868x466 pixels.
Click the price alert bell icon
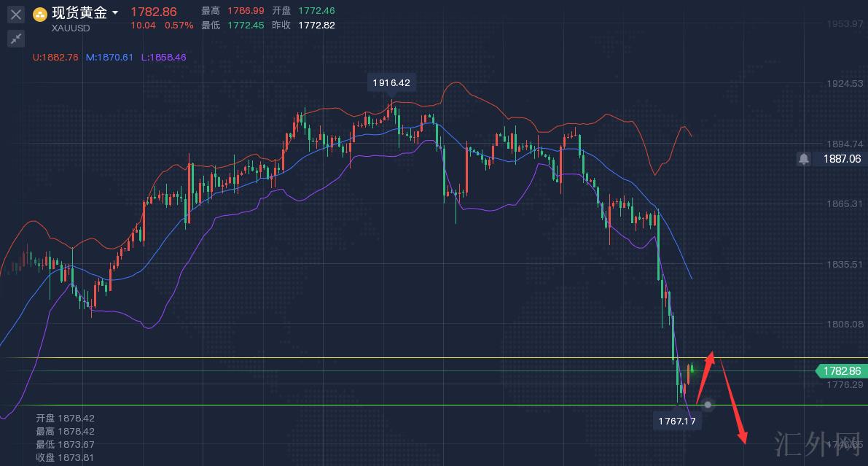coord(803,158)
